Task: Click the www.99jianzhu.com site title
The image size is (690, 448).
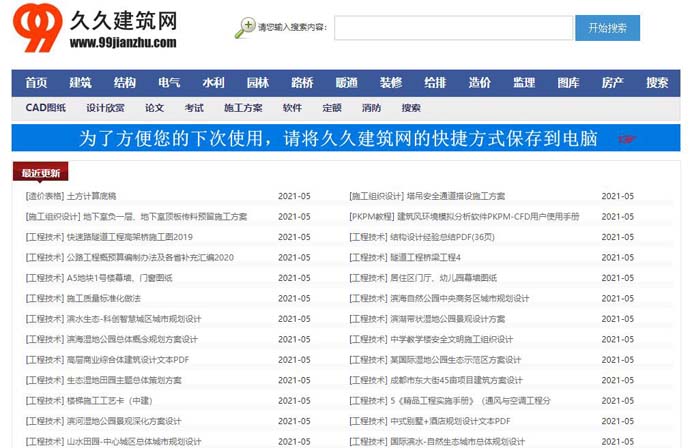Action: [123, 43]
